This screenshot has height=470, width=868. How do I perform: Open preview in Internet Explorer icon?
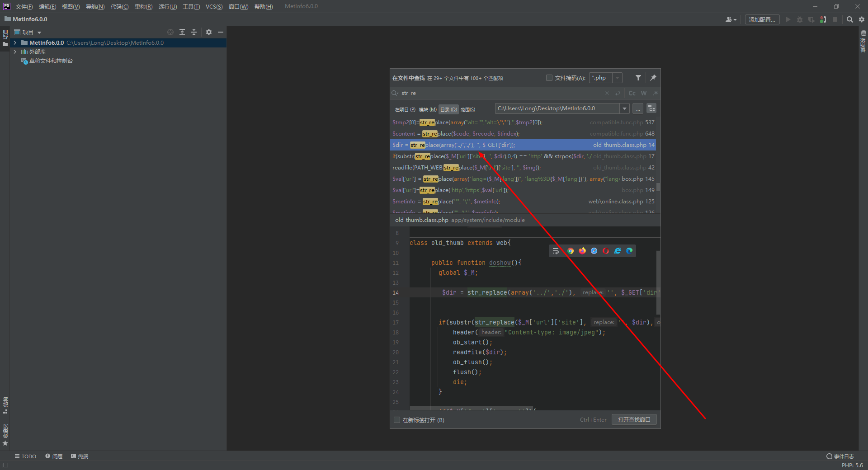[x=618, y=251]
